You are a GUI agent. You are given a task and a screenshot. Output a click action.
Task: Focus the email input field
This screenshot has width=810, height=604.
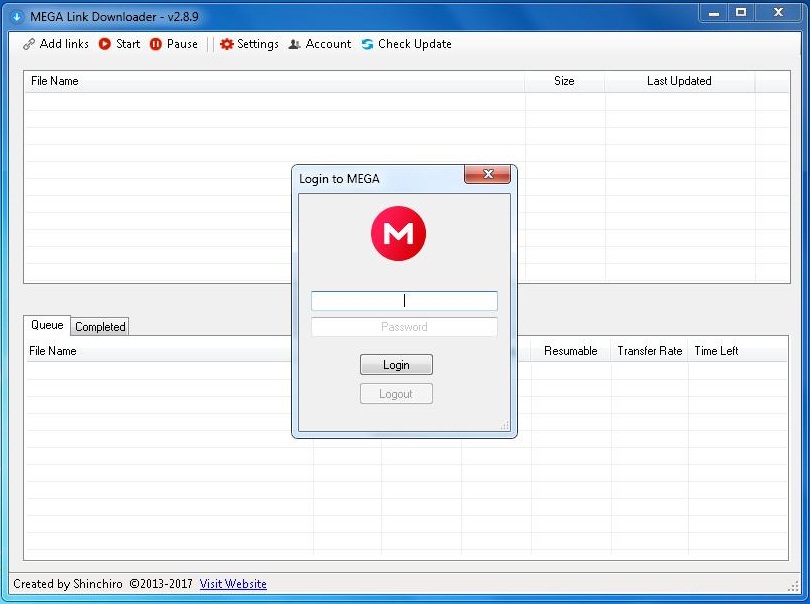coord(404,301)
